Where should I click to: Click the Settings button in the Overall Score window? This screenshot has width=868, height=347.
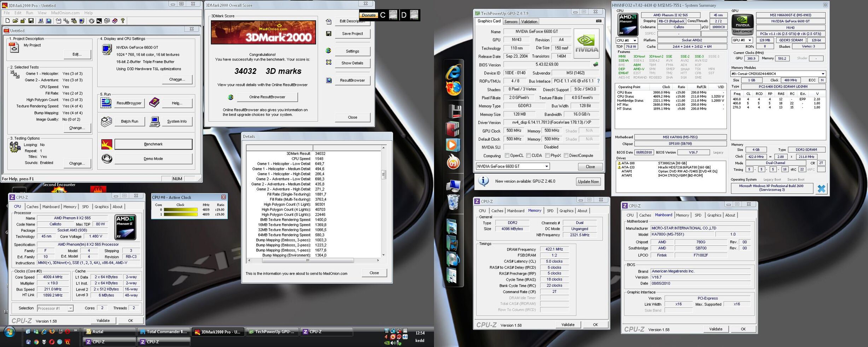pyautogui.click(x=352, y=51)
